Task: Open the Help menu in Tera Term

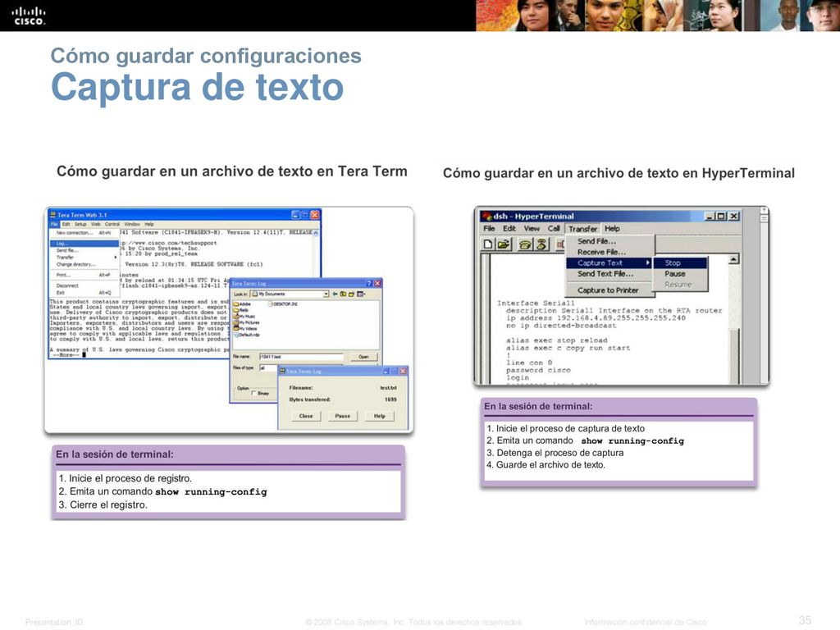Action: coord(149,225)
